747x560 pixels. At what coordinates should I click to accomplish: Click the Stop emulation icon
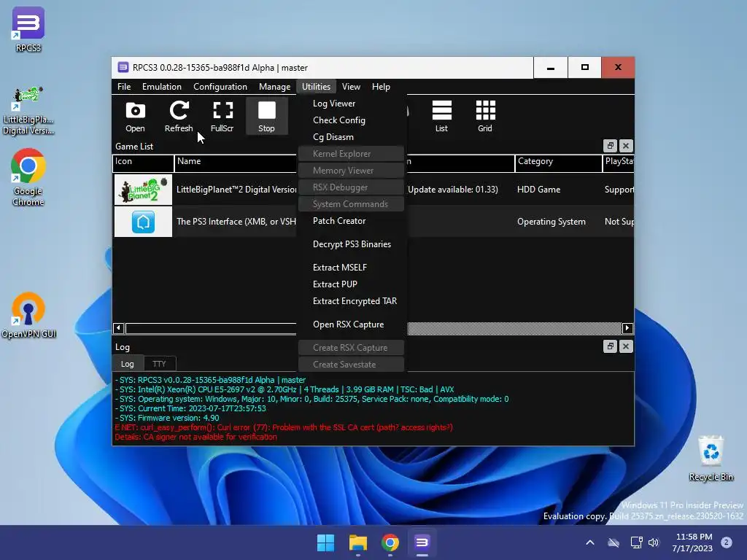point(267,117)
